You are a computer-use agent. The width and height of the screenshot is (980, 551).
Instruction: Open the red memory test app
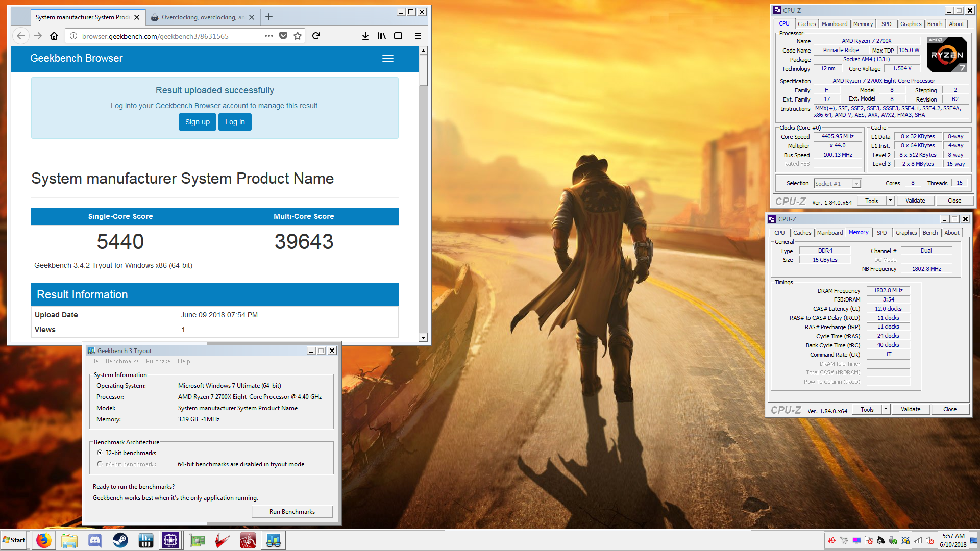pos(248,540)
